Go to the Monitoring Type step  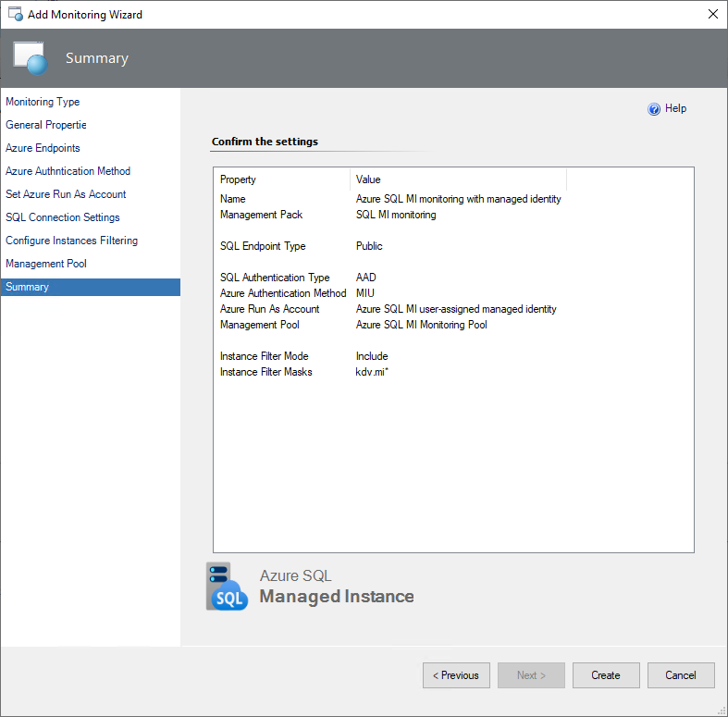coord(43,102)
